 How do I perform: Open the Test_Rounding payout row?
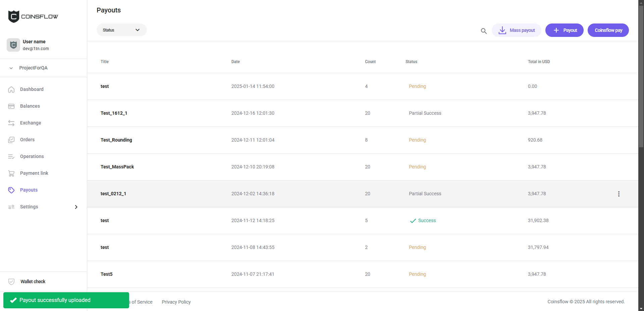[x=116, y=140]
